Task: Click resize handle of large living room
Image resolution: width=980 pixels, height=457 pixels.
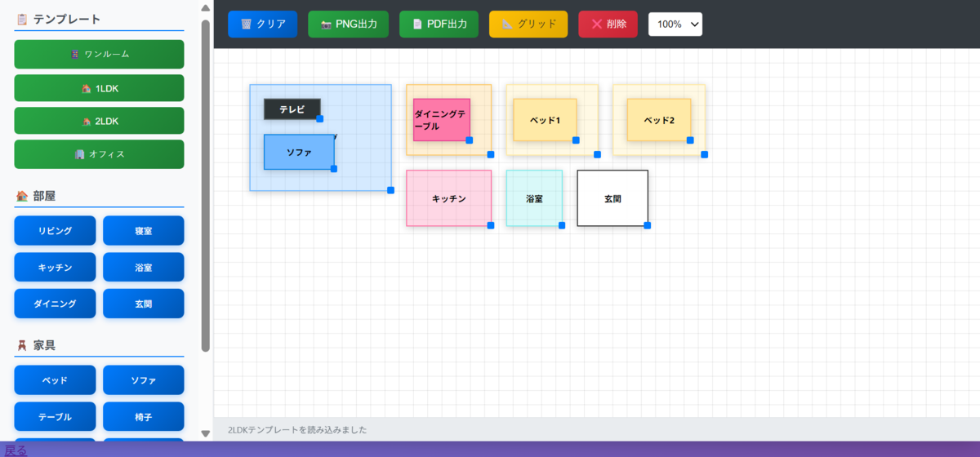Action: [x=391, y=190]
